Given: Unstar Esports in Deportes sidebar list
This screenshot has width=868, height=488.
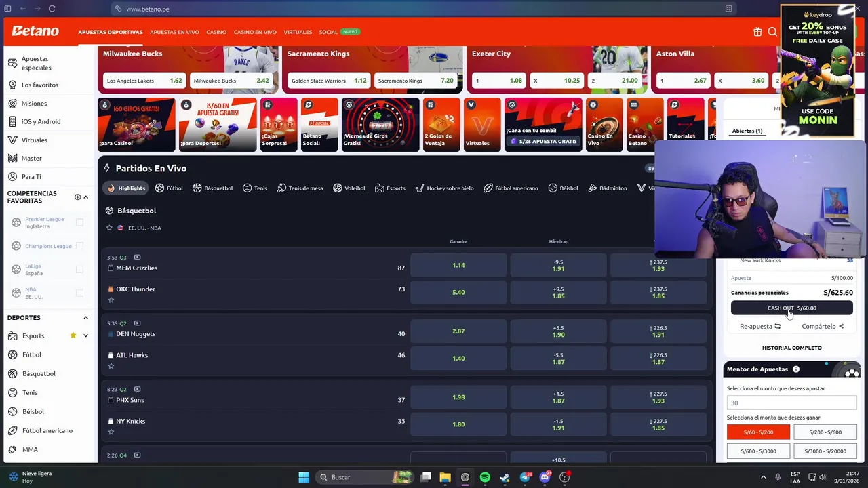Looking at the screenshot, I should pyautogui.click(x=73, y=335).
